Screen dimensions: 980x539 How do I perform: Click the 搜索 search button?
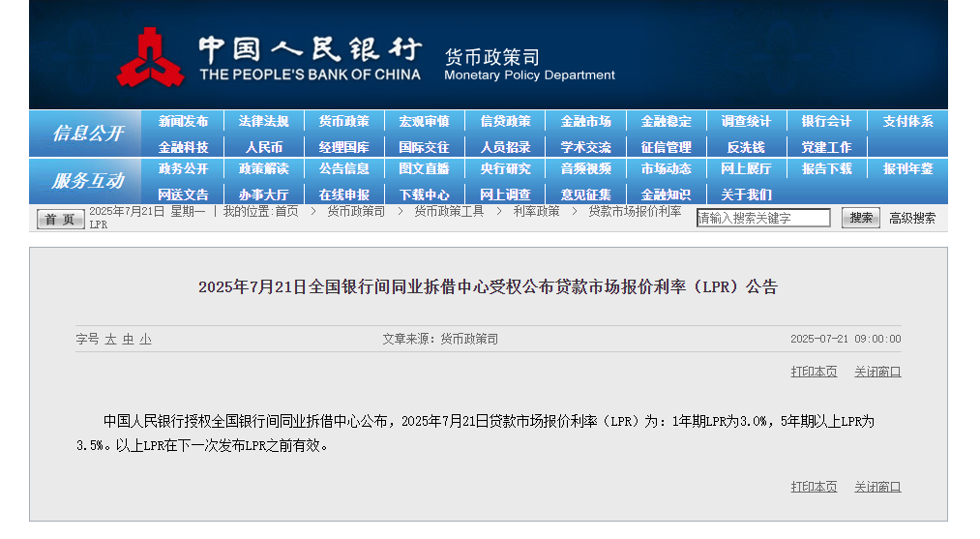click(x=861, y=218)
